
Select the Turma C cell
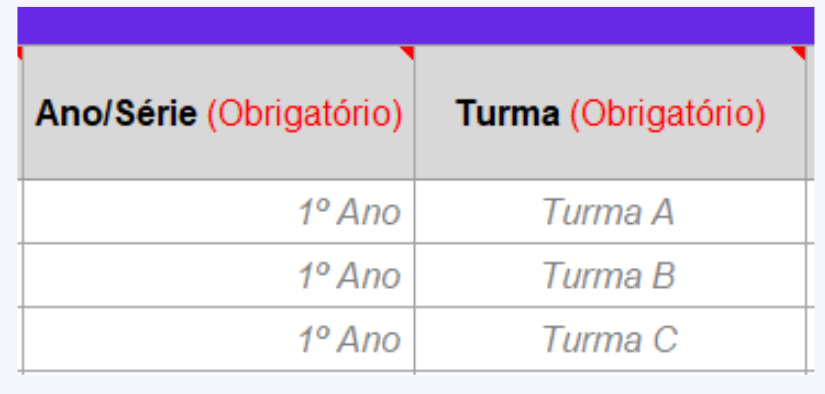click(610, 339)
